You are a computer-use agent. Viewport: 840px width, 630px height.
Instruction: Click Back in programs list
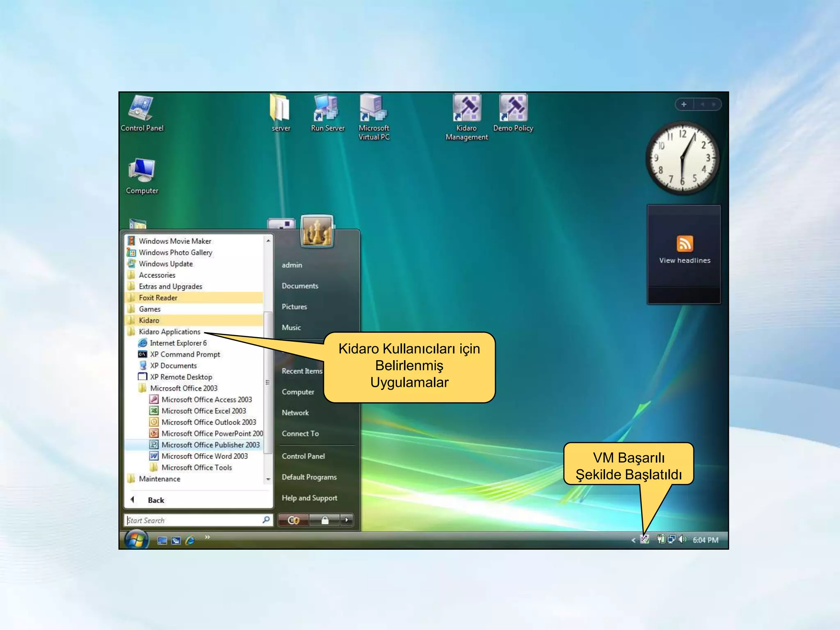pos(156,500)
